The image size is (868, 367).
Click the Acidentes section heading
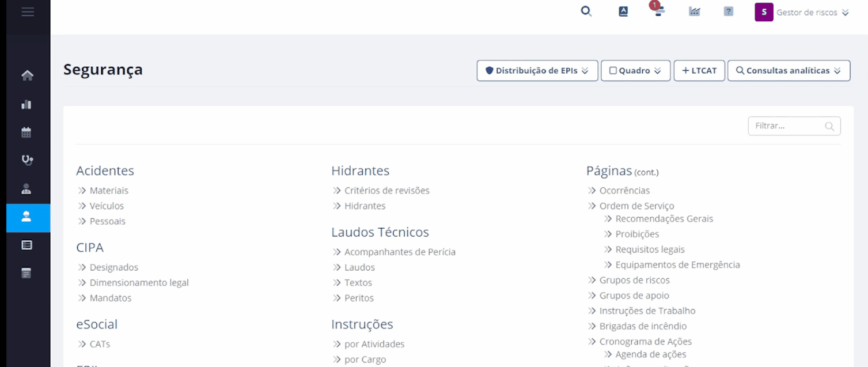(105, 171)
